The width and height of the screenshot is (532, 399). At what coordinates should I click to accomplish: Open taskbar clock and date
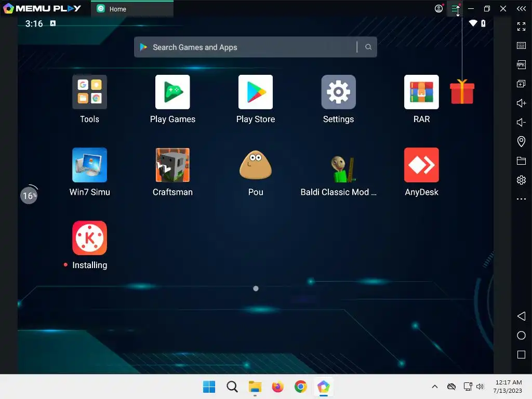[x=508, y=387]
